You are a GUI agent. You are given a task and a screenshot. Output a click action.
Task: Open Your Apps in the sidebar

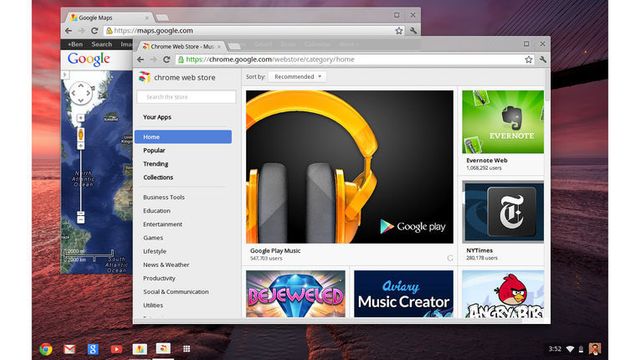click(x=157, y=117)
